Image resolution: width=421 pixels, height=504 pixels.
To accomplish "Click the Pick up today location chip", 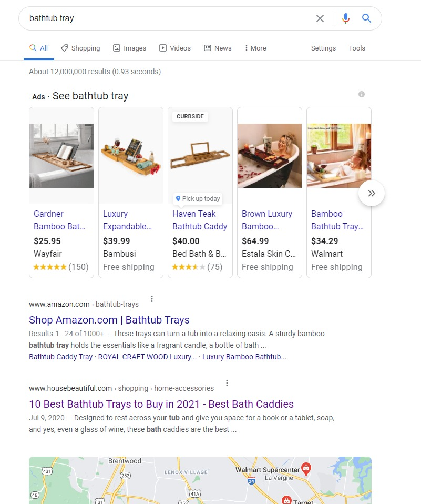I will pos(198,199).
